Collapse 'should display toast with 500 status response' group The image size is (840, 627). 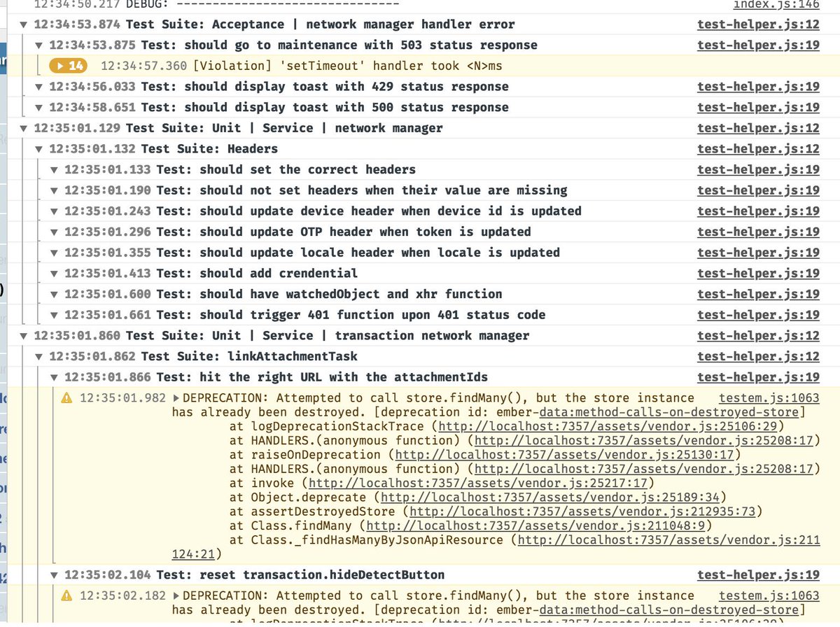point(41,108)
